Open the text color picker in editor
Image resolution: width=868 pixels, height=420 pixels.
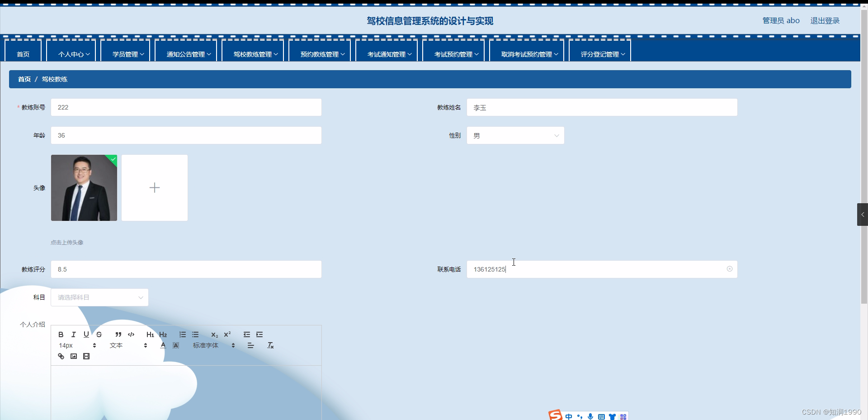[x=163, y=345]
